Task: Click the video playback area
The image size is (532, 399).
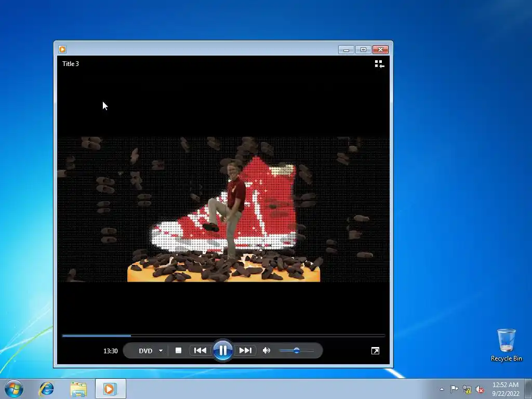Action: 223,209
